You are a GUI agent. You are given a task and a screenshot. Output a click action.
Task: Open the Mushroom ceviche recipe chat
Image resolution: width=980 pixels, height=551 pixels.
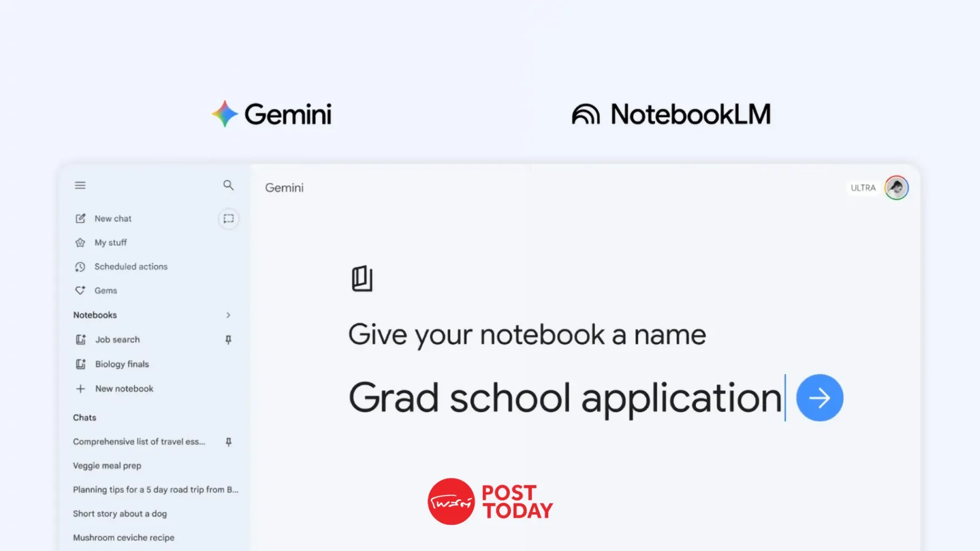click(123, 538)
